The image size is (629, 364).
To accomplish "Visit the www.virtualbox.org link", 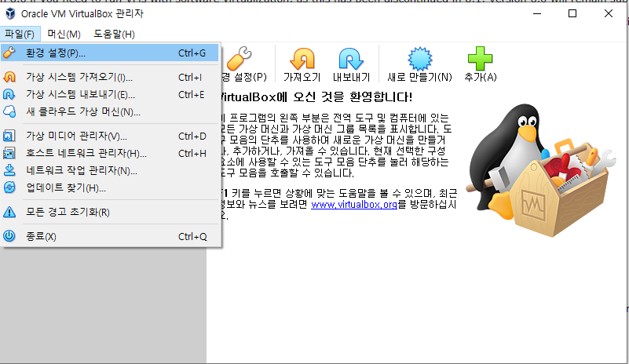I will (x=354, y=205).
